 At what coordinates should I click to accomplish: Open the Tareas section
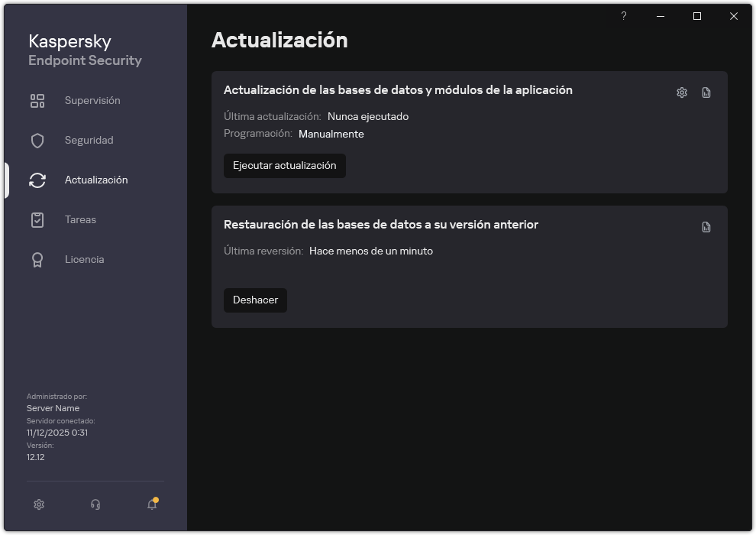[x=79, y=219]
